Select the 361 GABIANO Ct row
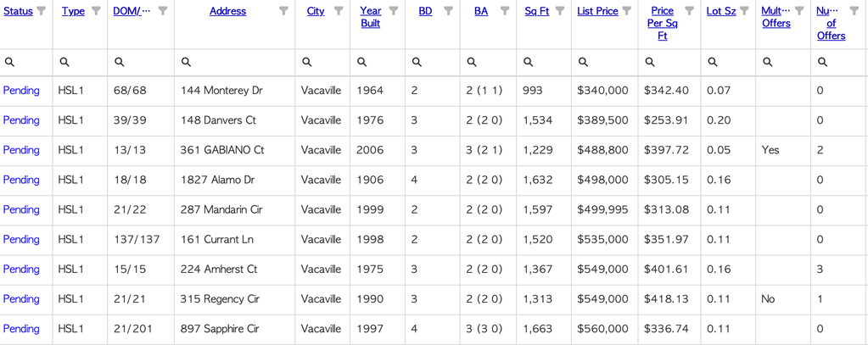The image size is (868, 345). click(x=434, y=150)
